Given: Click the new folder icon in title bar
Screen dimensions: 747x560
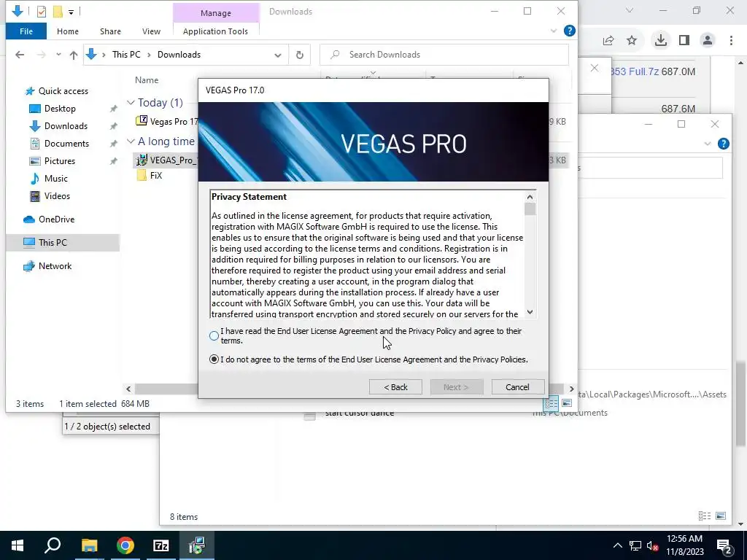Looking at the screenshot, I should point(58,12).
